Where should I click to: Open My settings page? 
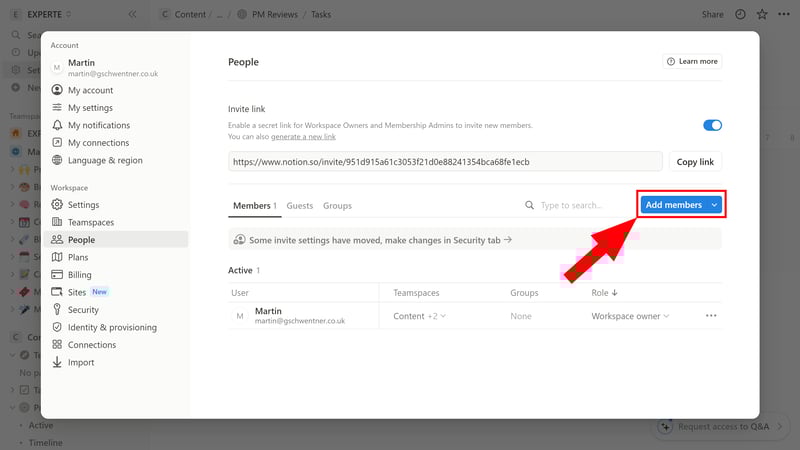90,108
